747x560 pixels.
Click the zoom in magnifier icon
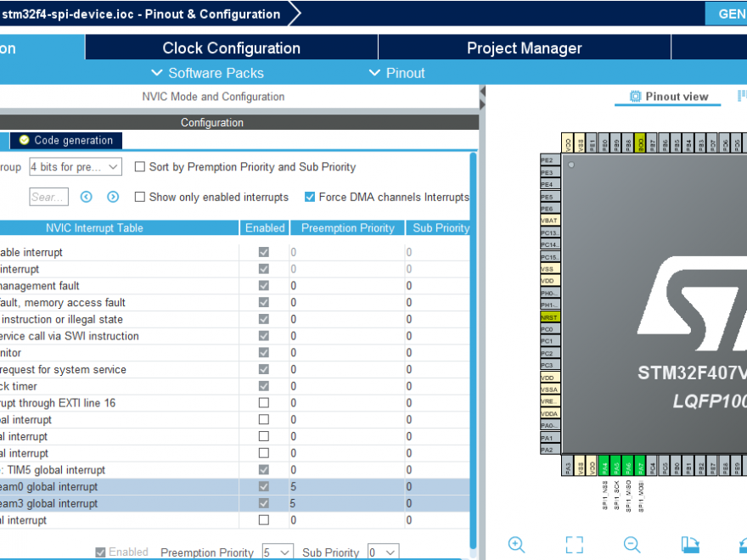coord(516,544)
